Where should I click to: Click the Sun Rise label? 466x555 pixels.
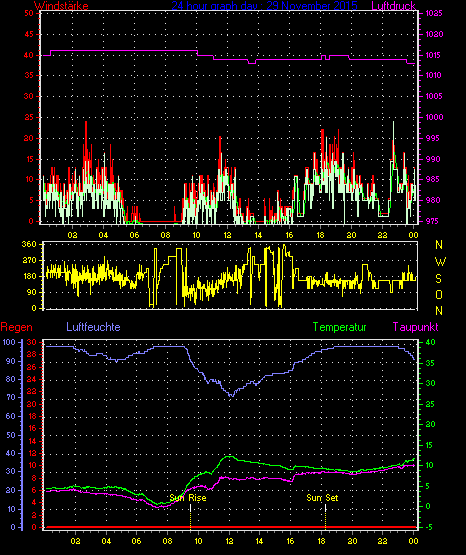(188, 498)
